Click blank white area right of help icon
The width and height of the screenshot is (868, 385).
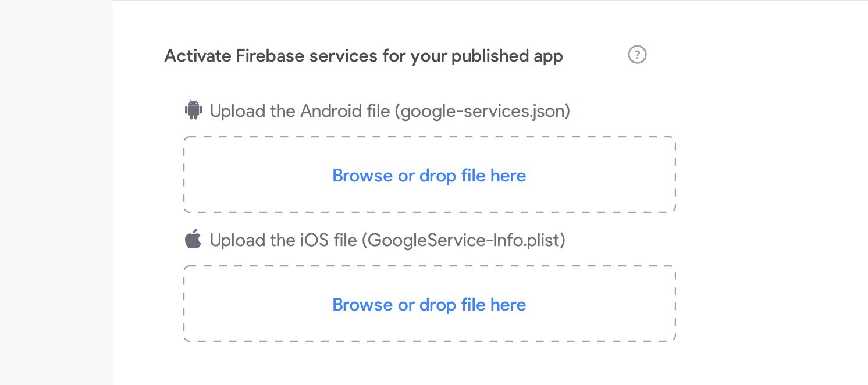(x=756, y=55)
